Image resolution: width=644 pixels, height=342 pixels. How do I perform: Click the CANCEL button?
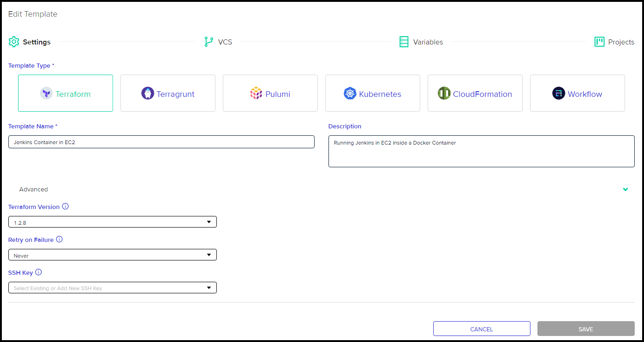tap(481, 329)
